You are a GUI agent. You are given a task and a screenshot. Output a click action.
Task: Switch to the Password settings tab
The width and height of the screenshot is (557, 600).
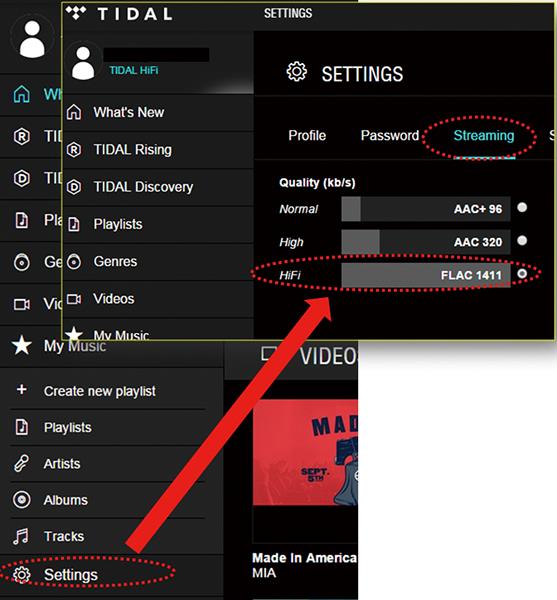point(390,135)
